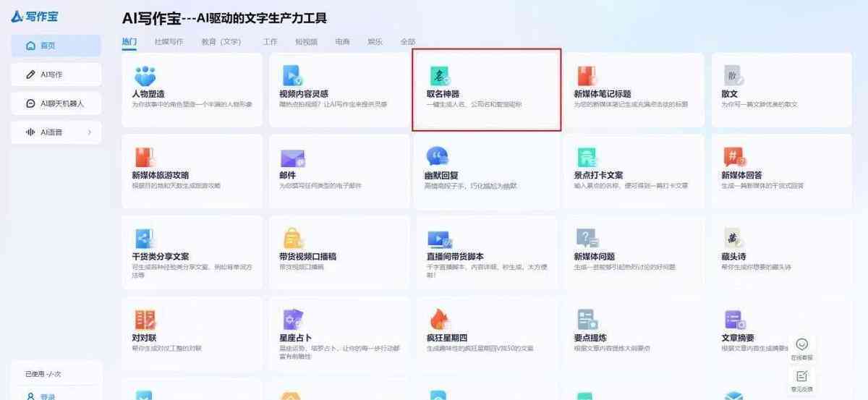Open the 直播间带货脚本 tool icon
The width and height of the screenshot is (868, 400).
click(440, 239)
